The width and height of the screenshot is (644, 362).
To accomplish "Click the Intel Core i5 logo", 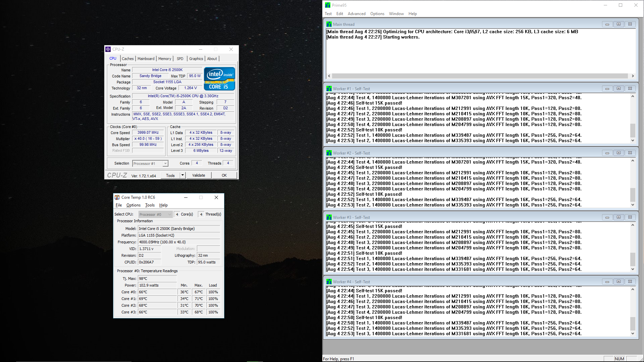I will pyautogui.click(x=219, y=79).
